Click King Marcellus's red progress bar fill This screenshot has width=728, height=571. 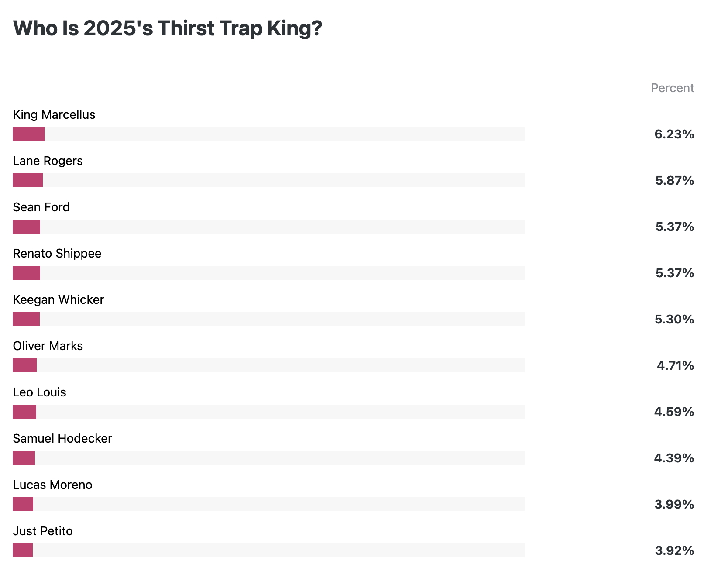tap(28, 134)
